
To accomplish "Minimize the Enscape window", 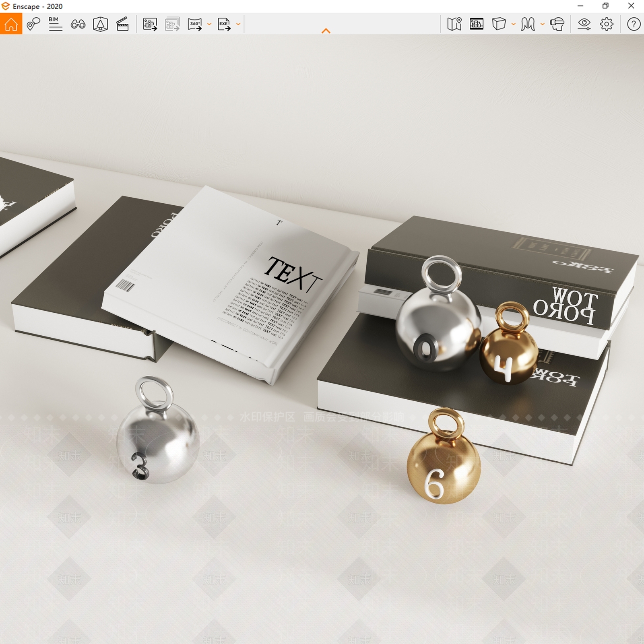I will pos(580,6).
